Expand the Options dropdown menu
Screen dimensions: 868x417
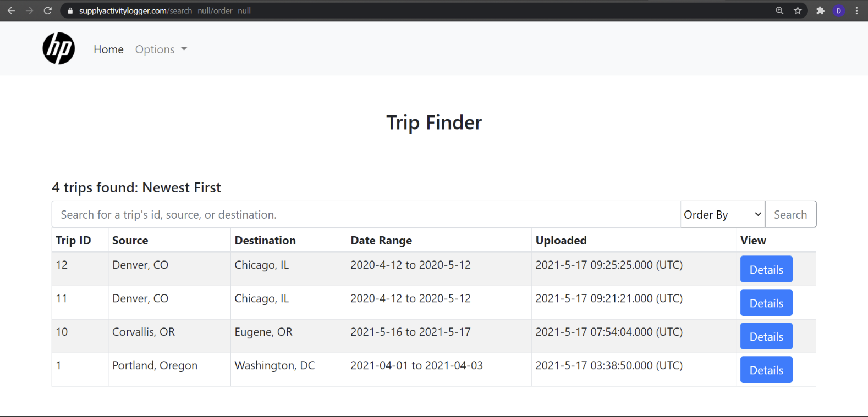[161, 49]
